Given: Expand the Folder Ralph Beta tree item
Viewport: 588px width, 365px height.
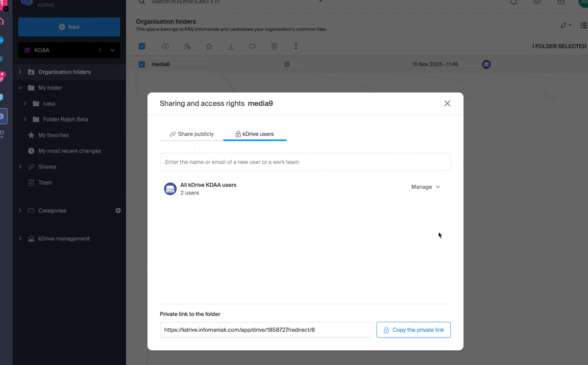Looking at the screenshot, I should click(25, 120).
